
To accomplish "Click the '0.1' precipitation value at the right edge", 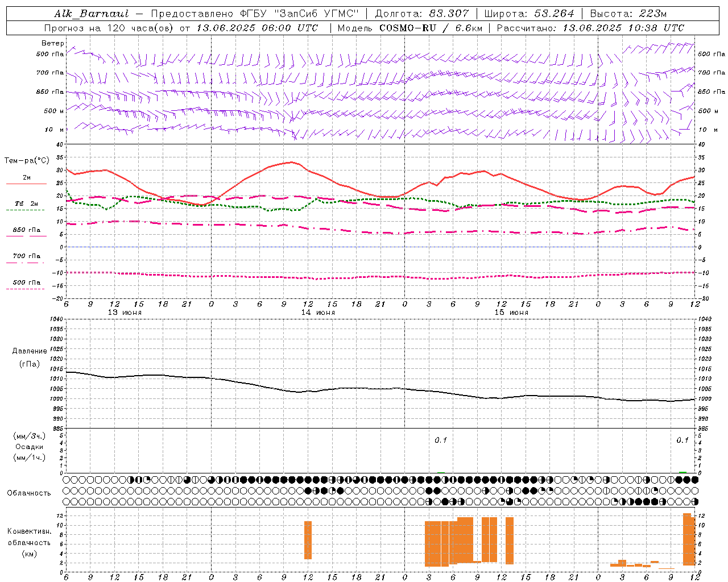I will [x=682, y=440].
